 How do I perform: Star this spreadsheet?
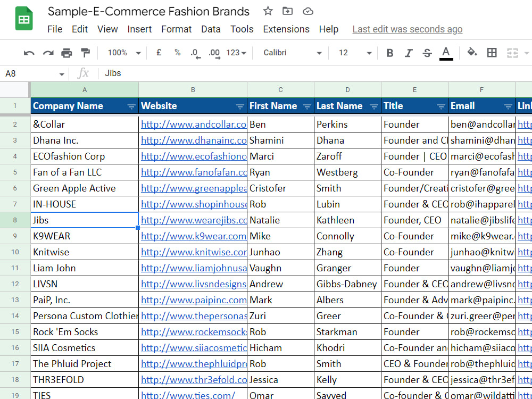pyautogui.click(x=268, y=11)
